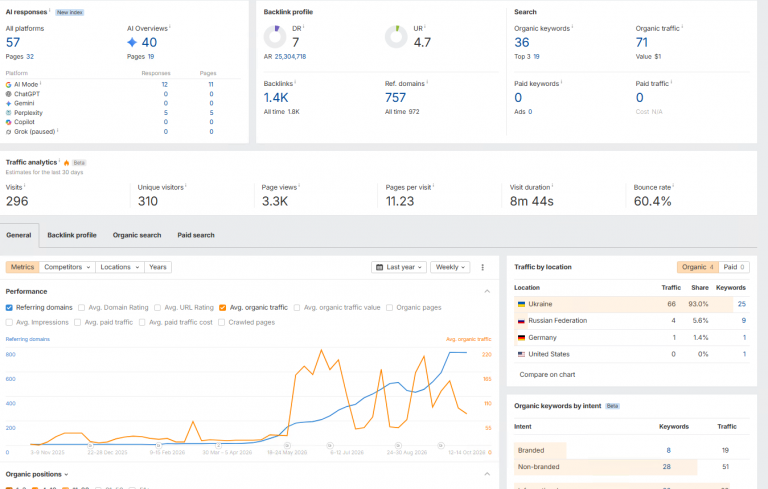Enable the Crawled pages checkbox

point(221,322)
